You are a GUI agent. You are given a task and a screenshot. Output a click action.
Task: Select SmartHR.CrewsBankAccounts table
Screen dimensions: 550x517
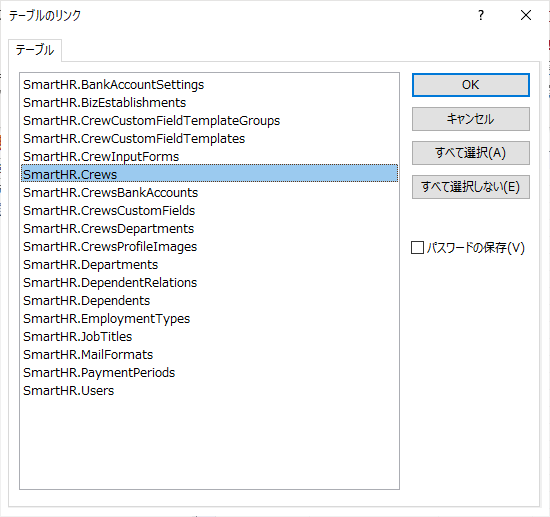tap(209, 193)
